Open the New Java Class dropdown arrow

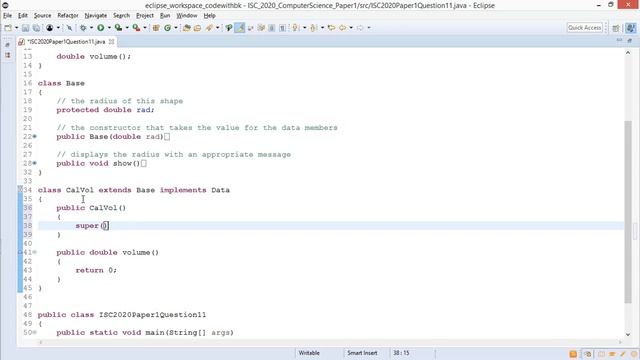pyautogui.click(x=176, y=28)
